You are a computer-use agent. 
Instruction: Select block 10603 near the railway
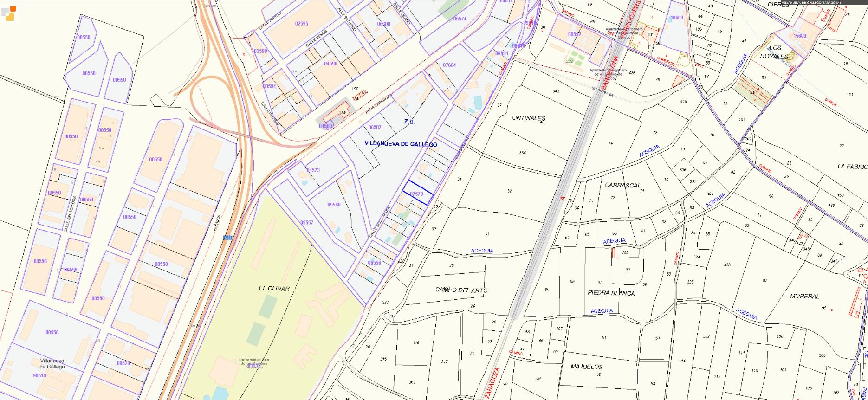tap(677, 18)
